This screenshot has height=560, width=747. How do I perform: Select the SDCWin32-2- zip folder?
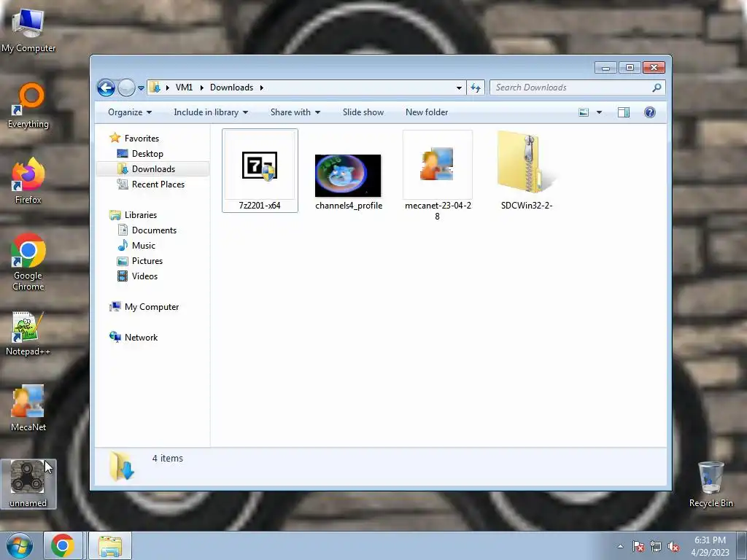(527, 171)
